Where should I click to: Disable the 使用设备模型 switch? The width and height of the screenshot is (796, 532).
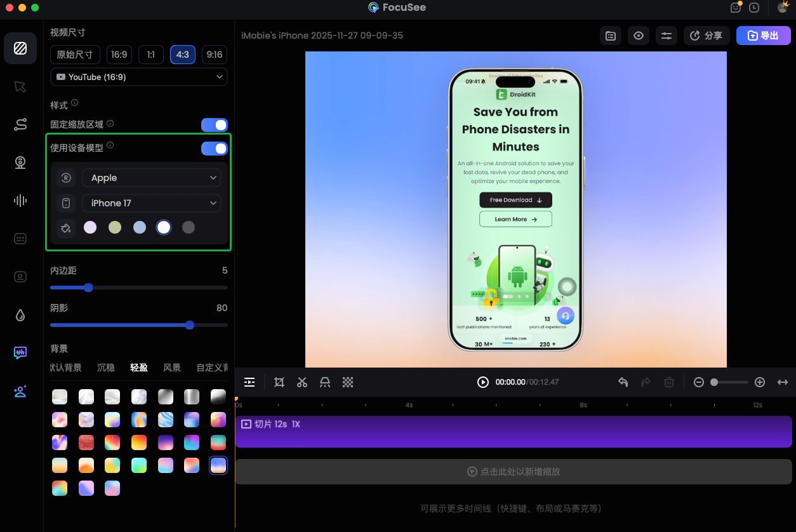(x=214, y=149)
